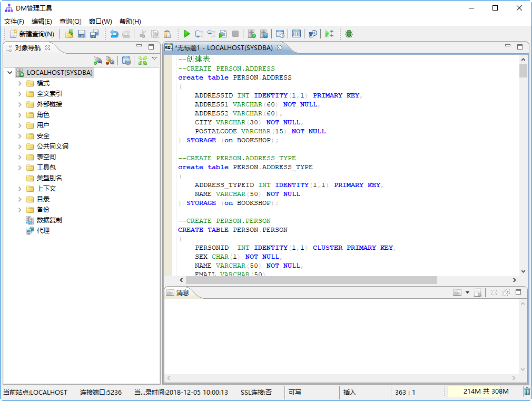Click the 新建查询(N) button
The height and width of the screenshot is (401, 532).
coord(32,34)
